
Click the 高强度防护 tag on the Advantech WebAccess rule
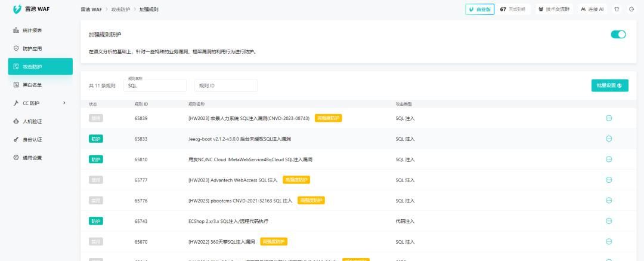296,180
